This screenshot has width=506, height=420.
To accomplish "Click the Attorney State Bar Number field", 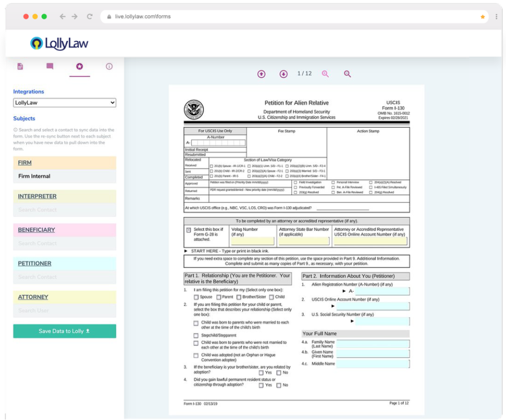I will coord(304,241).
